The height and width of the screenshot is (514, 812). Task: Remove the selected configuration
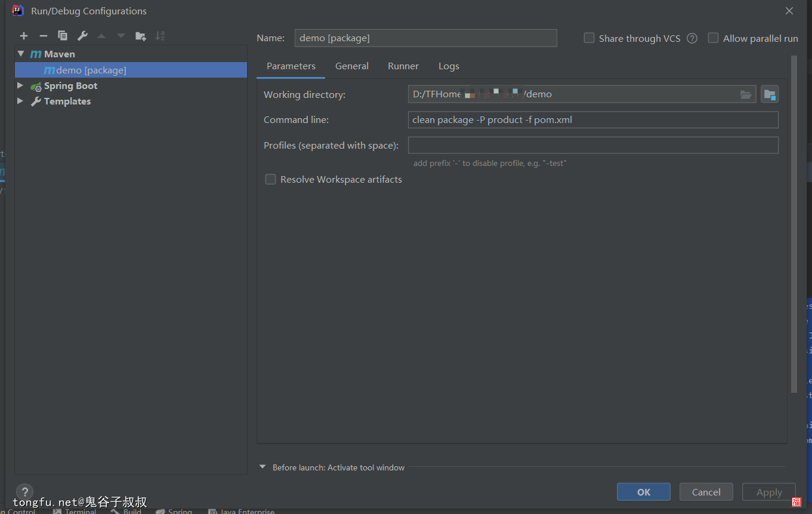click(x=44, y=36)
